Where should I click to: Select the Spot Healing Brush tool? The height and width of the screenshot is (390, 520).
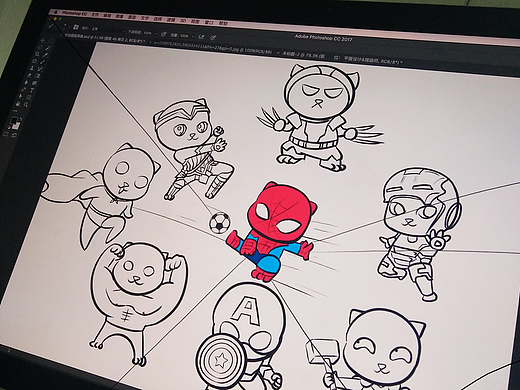point(34,61)
